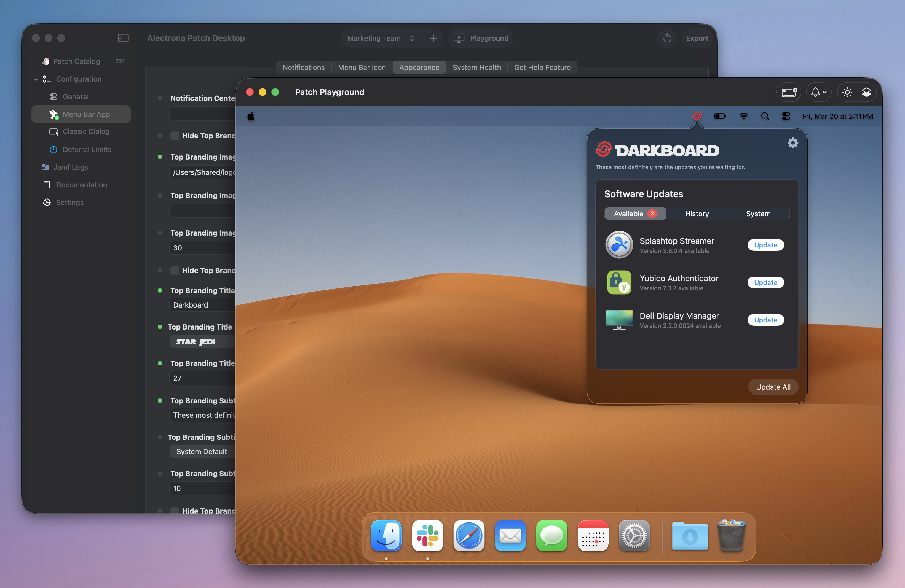The height and width of the screenshot is (588, 905).
Task: Check Hide Top Brand box above the Darkboard field
Action: point(175,271)
